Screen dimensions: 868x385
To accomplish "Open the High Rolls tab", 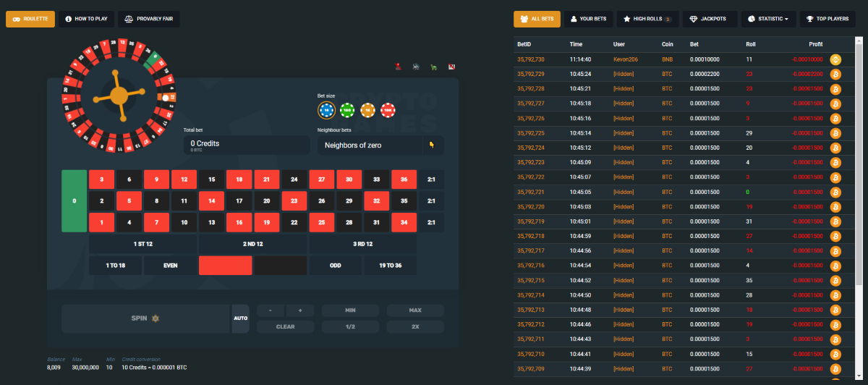I will [647, 19].
